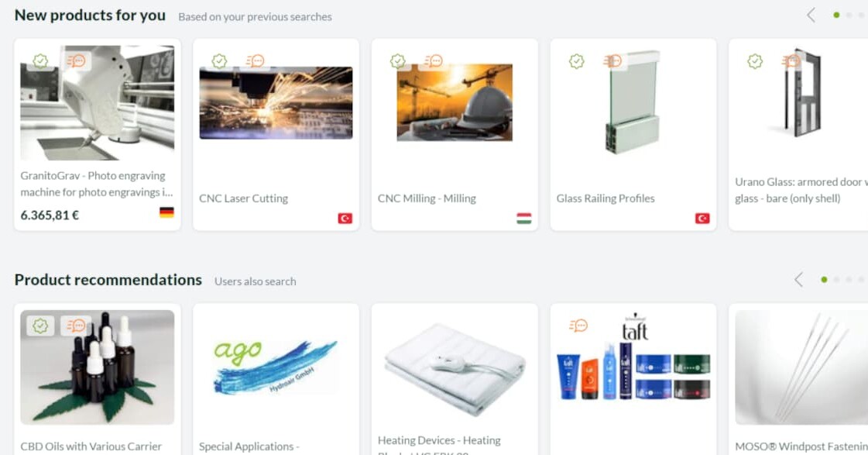The height and width of the screenshot is (455, 868).
Task: Click the Hungarian flag on CNC Milling card
Action: [523, 219]
